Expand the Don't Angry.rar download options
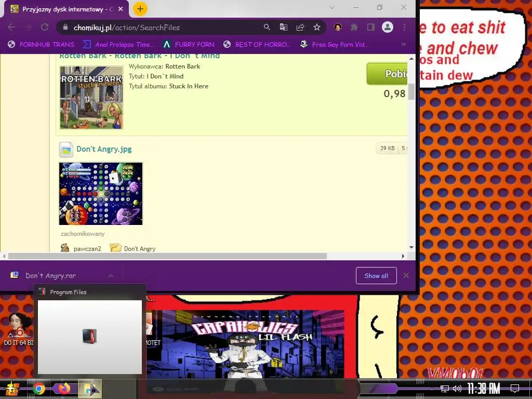 (111, 276)
